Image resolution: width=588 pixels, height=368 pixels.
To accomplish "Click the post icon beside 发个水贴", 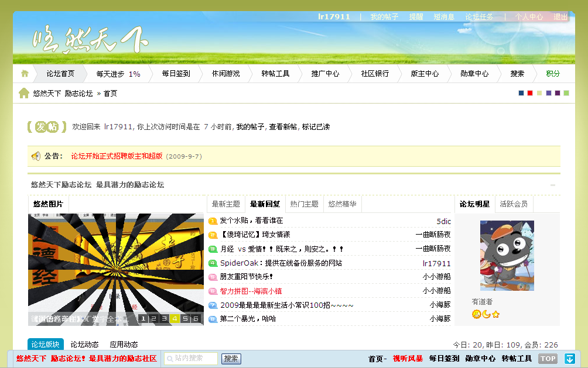I will (213, 221).
